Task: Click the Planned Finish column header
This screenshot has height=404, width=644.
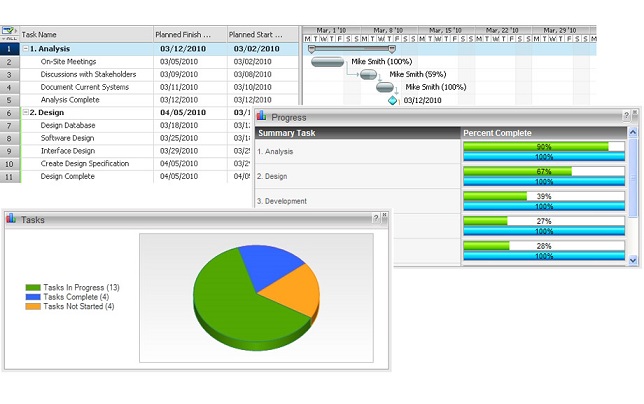Action: 188,34
